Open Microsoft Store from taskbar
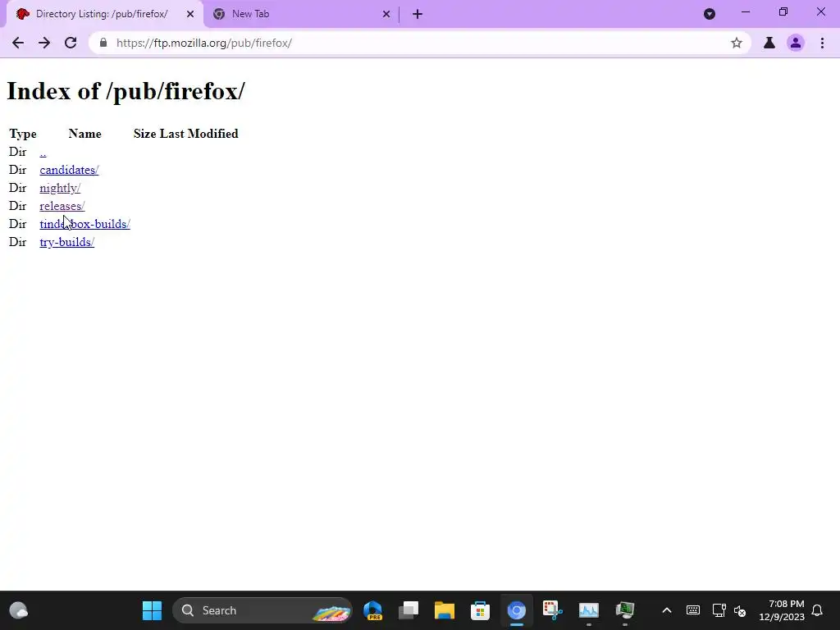The width and height of the screenshot is (840, 630). 481,610
